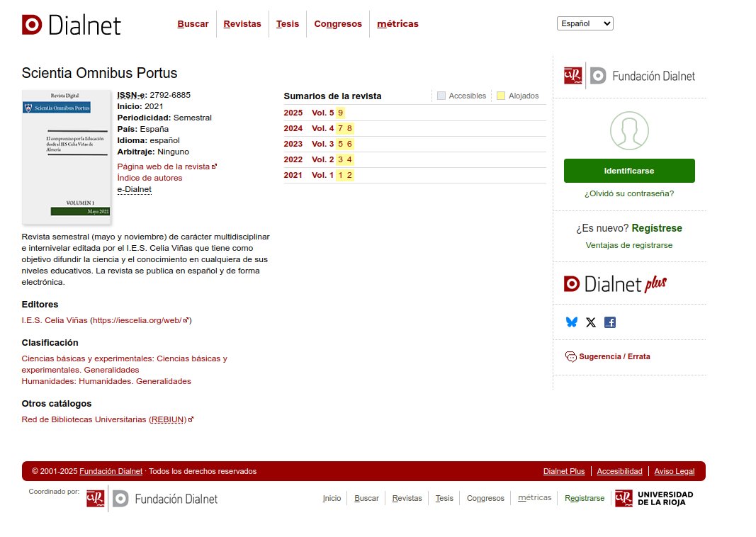Open issue 2 of Vol. 1
The width and height of the screenshot is (756, 537).
coord(349,175)
